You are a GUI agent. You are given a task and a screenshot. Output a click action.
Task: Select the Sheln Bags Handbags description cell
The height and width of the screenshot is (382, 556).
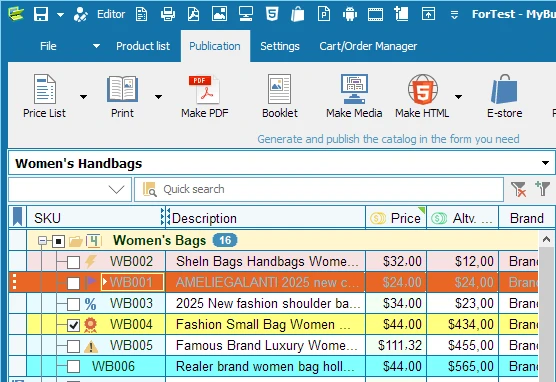pos(266,261)
